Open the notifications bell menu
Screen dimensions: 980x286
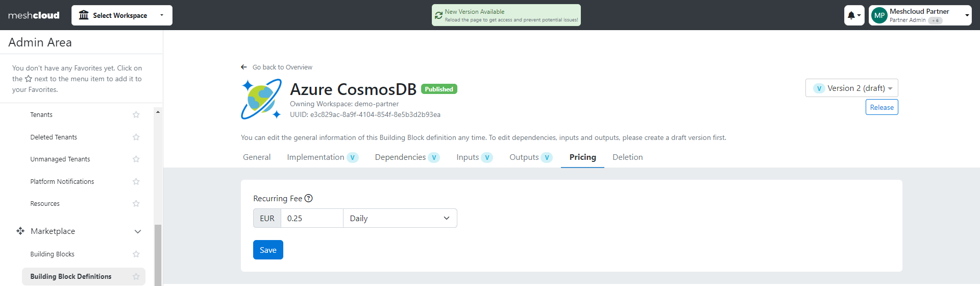tap(854, 15)
